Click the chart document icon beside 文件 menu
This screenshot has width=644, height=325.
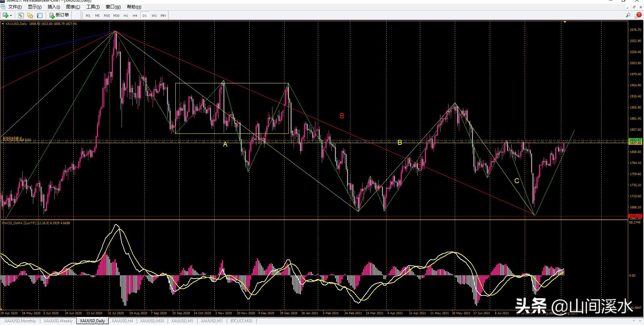click(x=3, y=7)
